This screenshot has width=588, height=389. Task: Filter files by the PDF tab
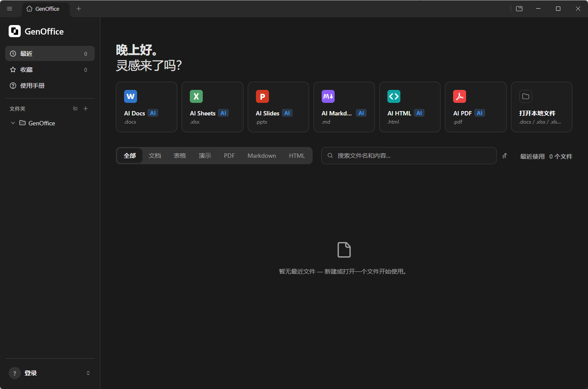[x=229, y=156]
